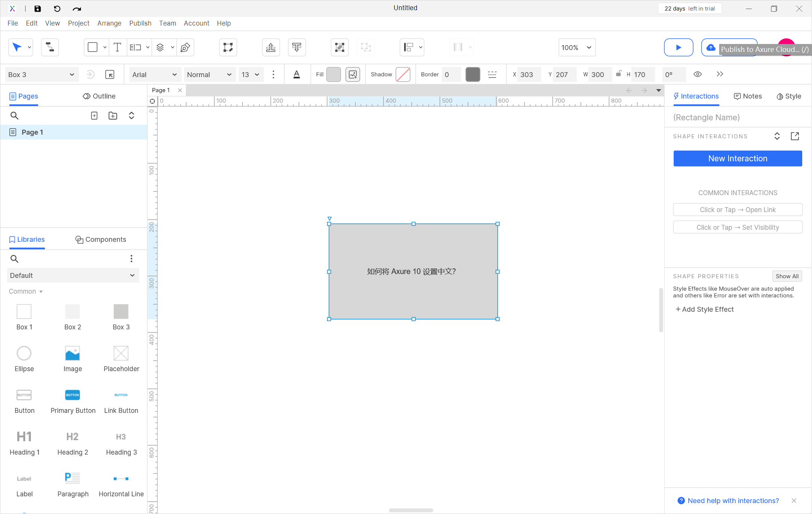Bring selected widget to front

pyautogui.click(x=271, y=47)
